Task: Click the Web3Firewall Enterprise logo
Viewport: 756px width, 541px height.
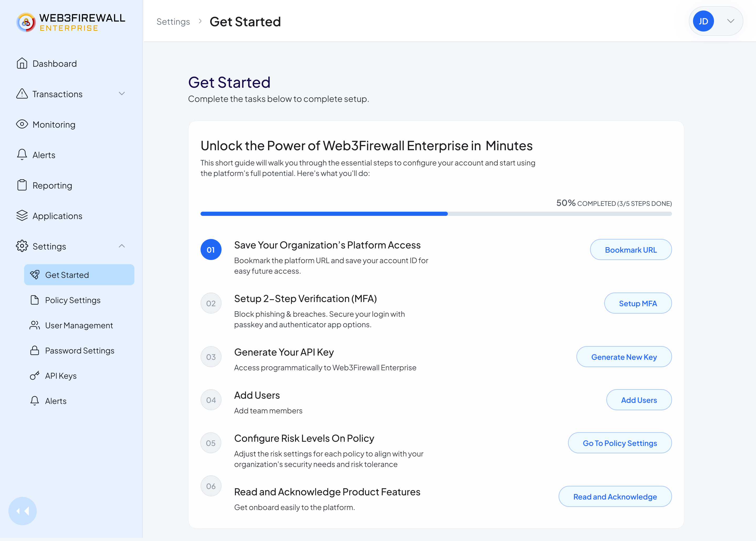Action: pyautogui.click(x=71, y=22)
